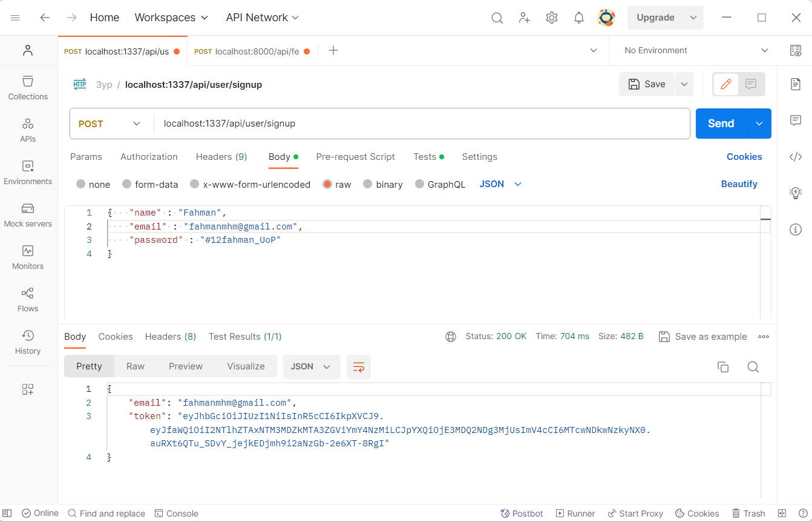The image size is (812, 522).
Task: Open Monitors in the sidebar
Action: click(x=28, y=257)
